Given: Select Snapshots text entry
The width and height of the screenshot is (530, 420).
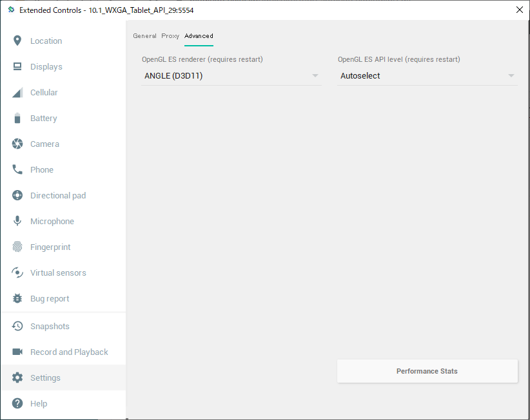Looking at the screenshot, I should point(50,326).
